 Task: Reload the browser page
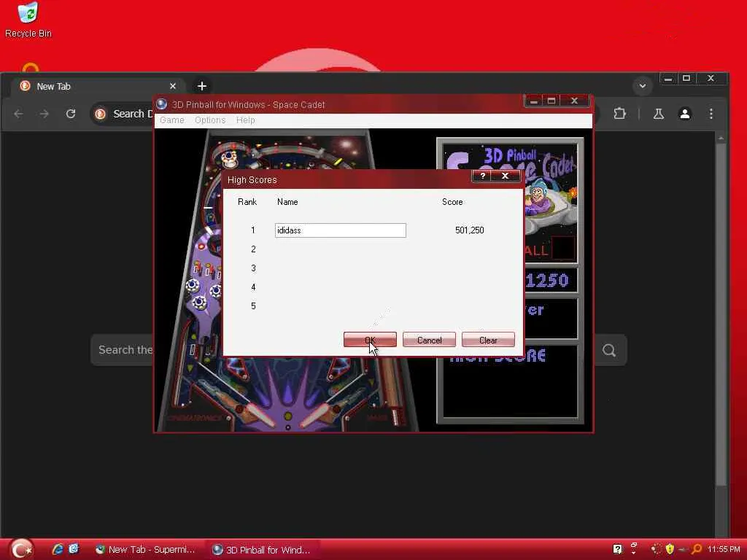[x=71, y=114]
